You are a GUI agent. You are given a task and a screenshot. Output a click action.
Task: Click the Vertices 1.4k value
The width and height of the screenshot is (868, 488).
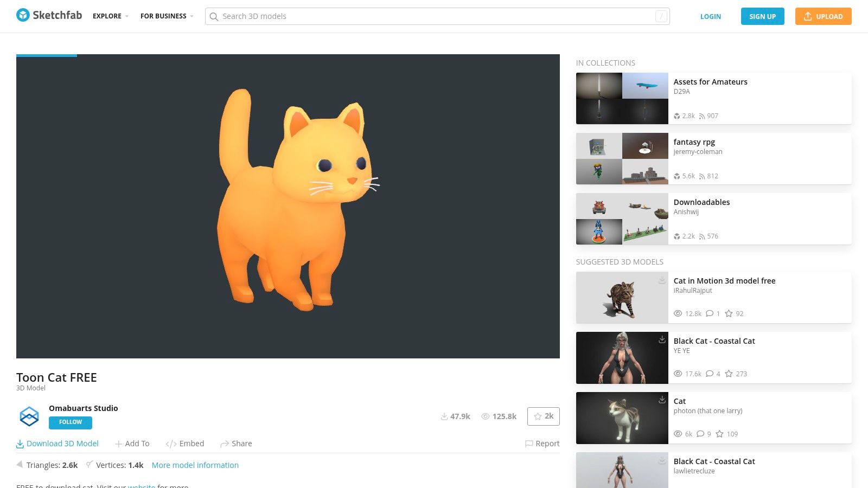(x=136, y=465)
